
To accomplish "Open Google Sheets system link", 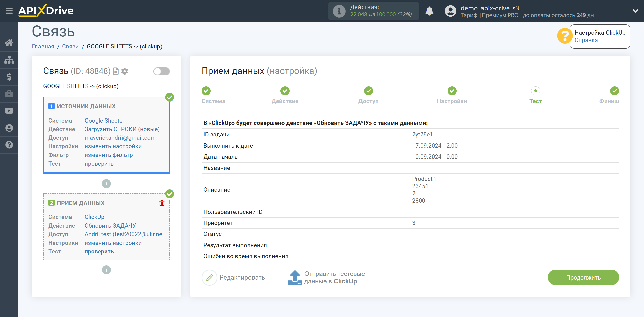I will click(103, 121).
